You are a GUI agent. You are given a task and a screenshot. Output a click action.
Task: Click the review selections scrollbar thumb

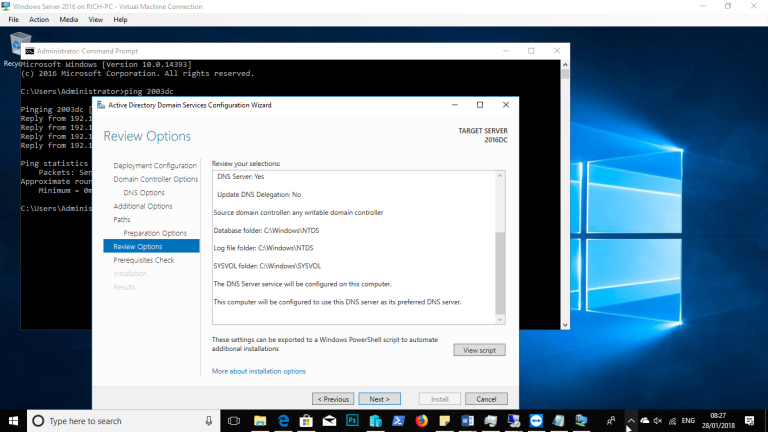(500, 272)
